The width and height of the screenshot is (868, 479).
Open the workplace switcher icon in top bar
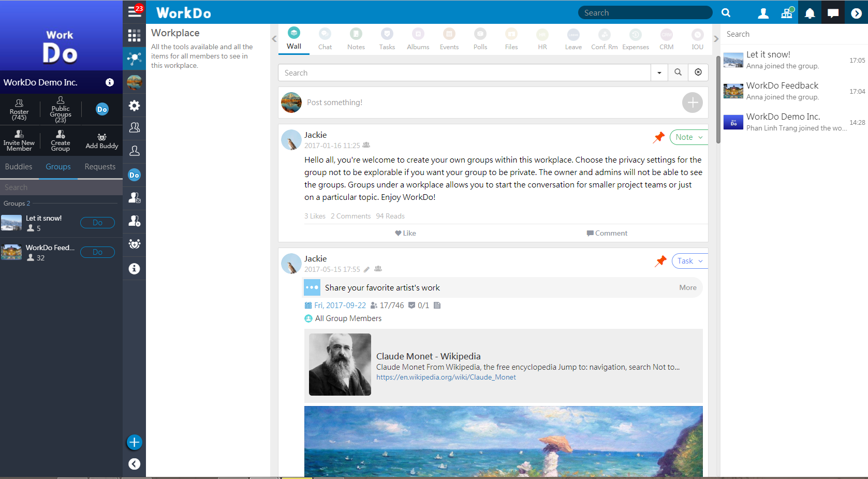tap(787, 13)
